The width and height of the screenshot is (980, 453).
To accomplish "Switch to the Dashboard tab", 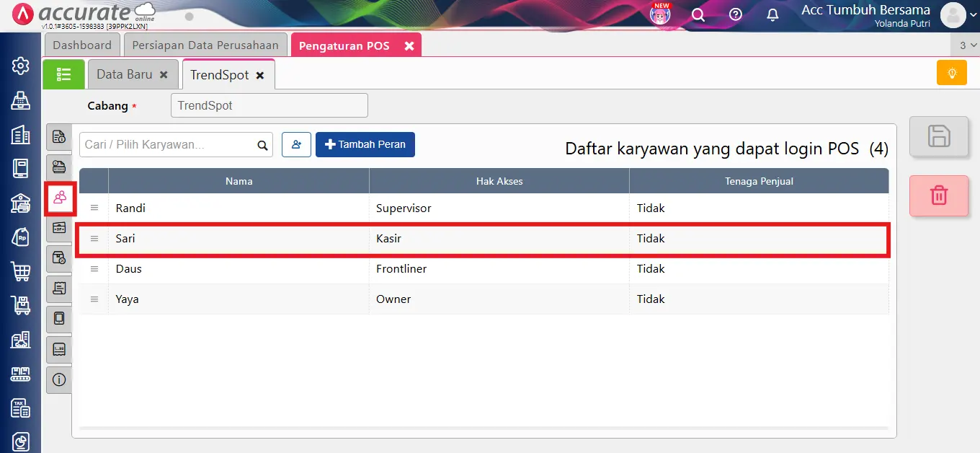I will [82, 45].
